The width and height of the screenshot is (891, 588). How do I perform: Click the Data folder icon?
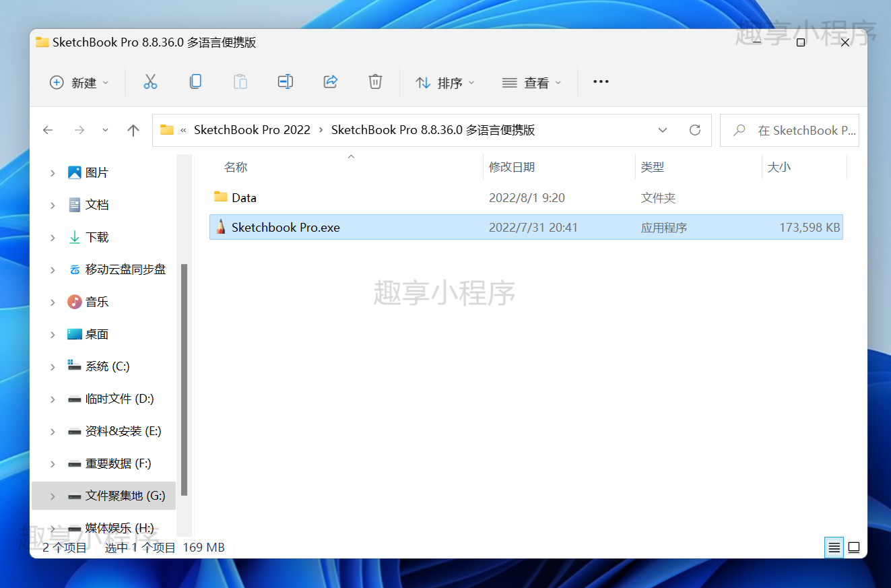221,197
